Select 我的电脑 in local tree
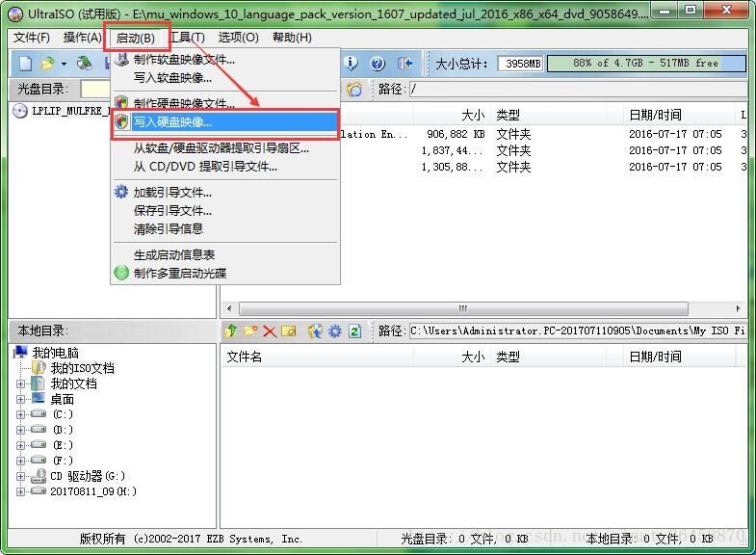Viewport: 756px width, 555px height. point(55,353)
